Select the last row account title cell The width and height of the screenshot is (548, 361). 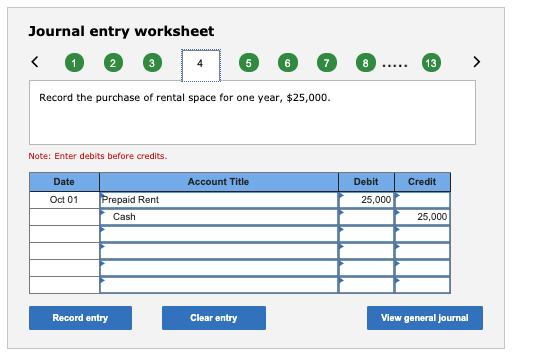click(219, 285)
